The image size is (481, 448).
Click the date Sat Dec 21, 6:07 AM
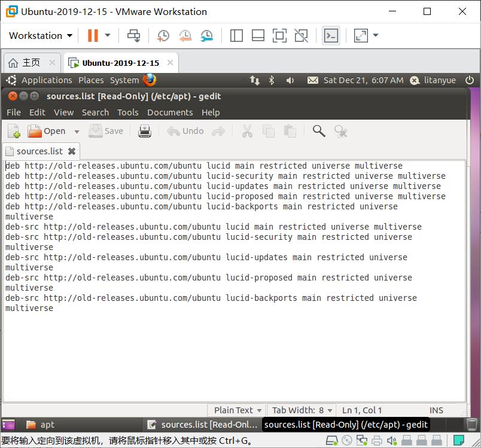[x=363, y=80]
